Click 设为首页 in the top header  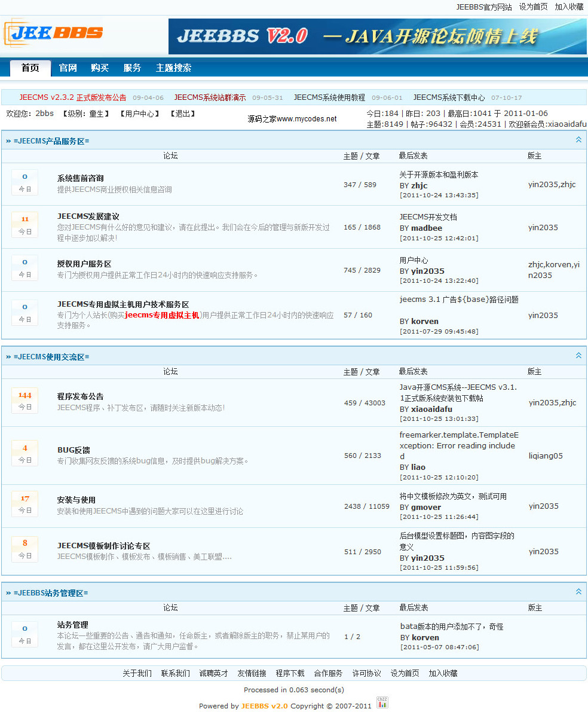[534, 7]
